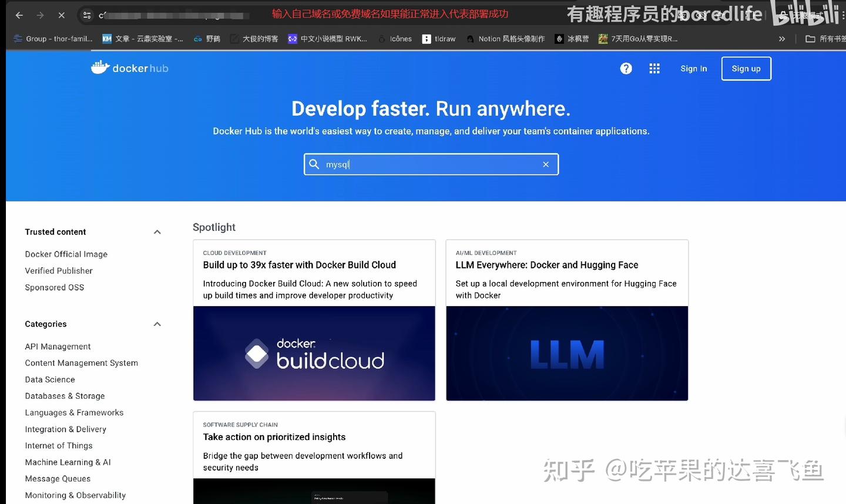Select the Databases & Storage category
Screen dimensions: 846x504
pos(65,395)
